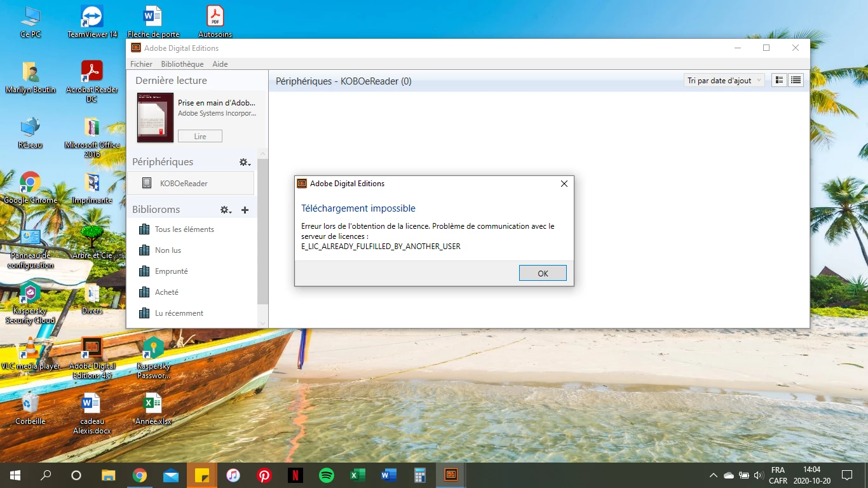The height and width of the screenshot is (488, 868).
Task: Select Panneau de configuration desktop icon
Action: (31, 248)
